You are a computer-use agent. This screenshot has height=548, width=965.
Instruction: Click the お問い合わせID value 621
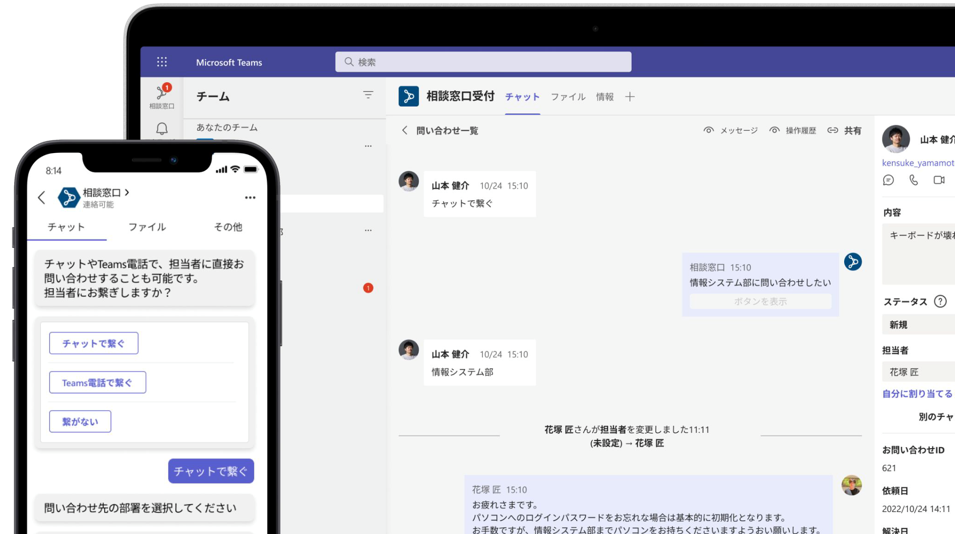889,468
